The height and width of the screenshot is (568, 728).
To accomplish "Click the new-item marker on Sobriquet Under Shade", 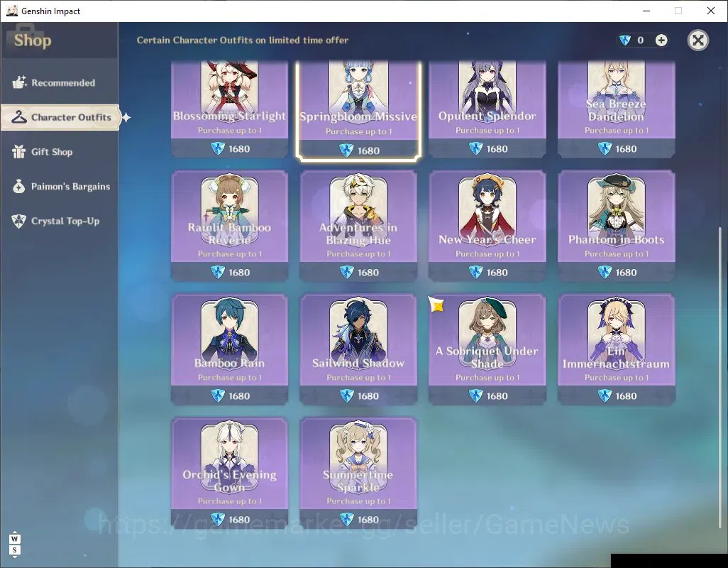I will pyautogui.click(x=436, y=305).
